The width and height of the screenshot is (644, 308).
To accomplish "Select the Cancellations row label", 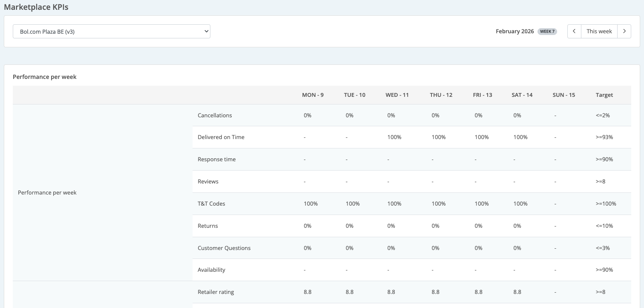I will pyautogui.click(x=215, y=115).
